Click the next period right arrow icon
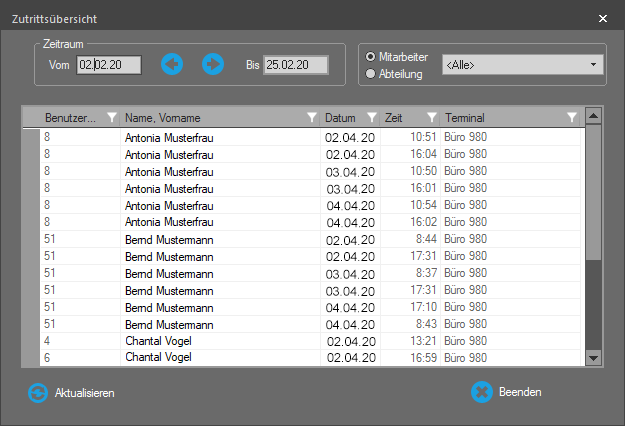625x426 pixels. (212, 64)
